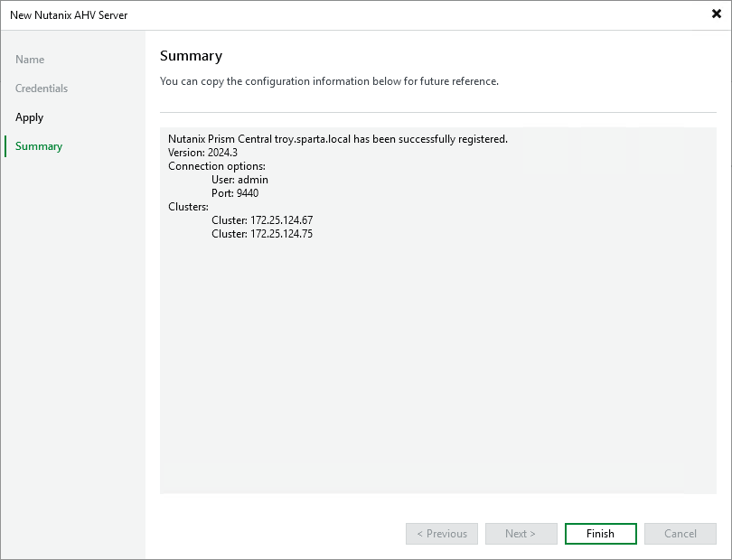Click the Cluster 172.25.124.75 entry

pos(263,233)
